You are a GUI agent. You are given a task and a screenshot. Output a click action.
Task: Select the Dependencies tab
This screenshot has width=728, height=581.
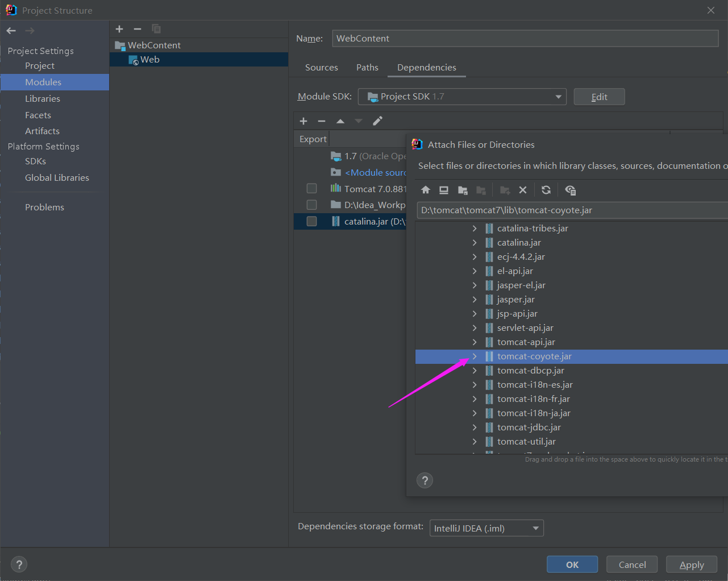pyautogui.click(x=427, y=68)
